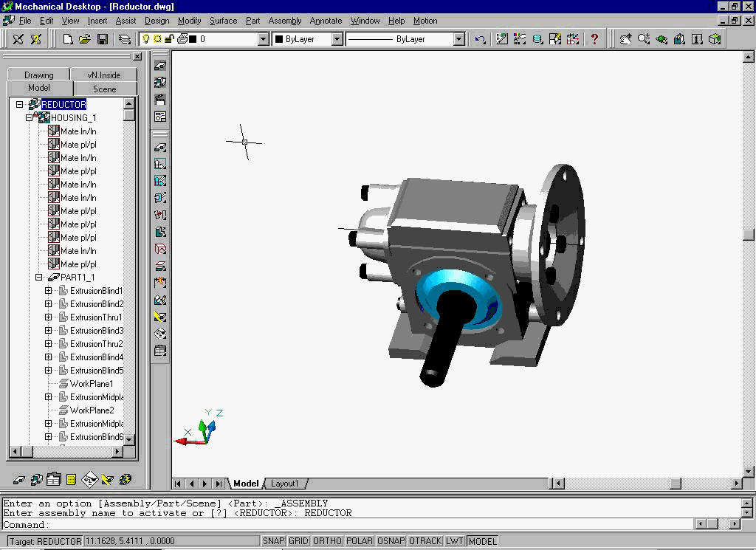Image resolution: width=756 pixels, height=550 pixels.
Task: Collapse the HOUSING_1 tree node
Action: (29, 117)
